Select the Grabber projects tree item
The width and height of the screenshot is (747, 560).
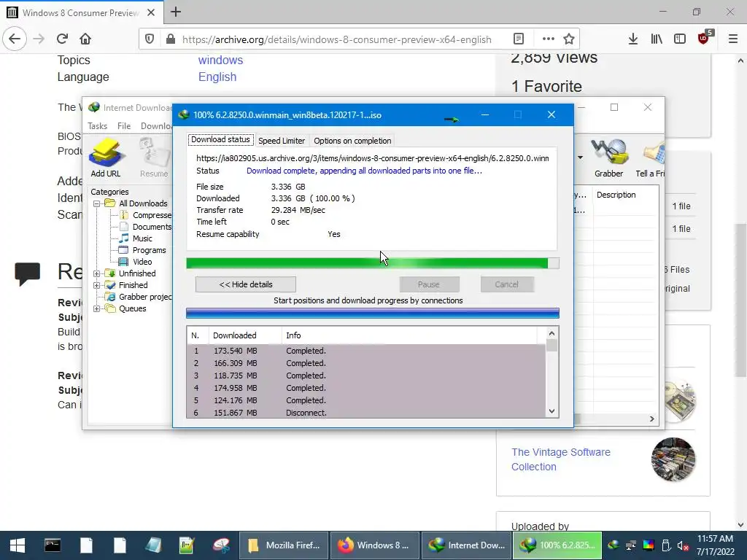click(x=139, y=297)
